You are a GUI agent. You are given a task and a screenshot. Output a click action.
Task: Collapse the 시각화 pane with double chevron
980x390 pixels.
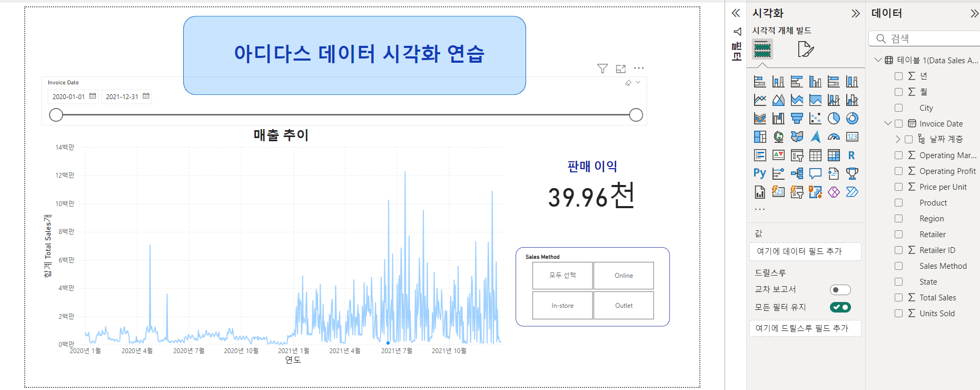856,14
